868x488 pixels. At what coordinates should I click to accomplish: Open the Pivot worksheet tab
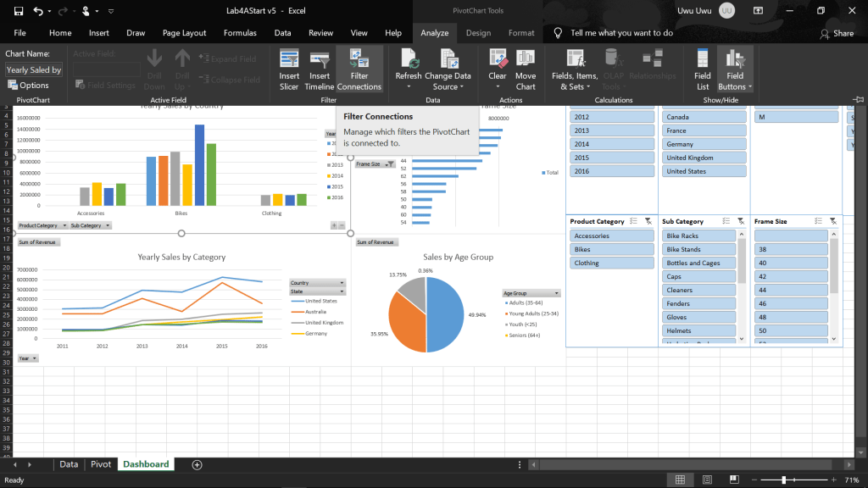[x=101, y=464]
